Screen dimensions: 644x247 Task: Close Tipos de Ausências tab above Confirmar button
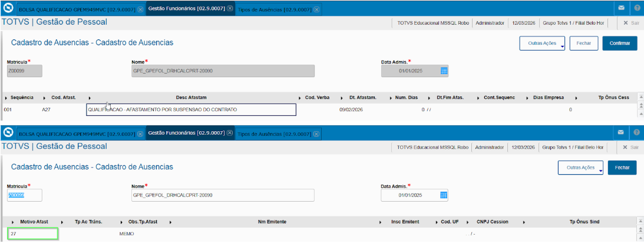click(317, 9)
